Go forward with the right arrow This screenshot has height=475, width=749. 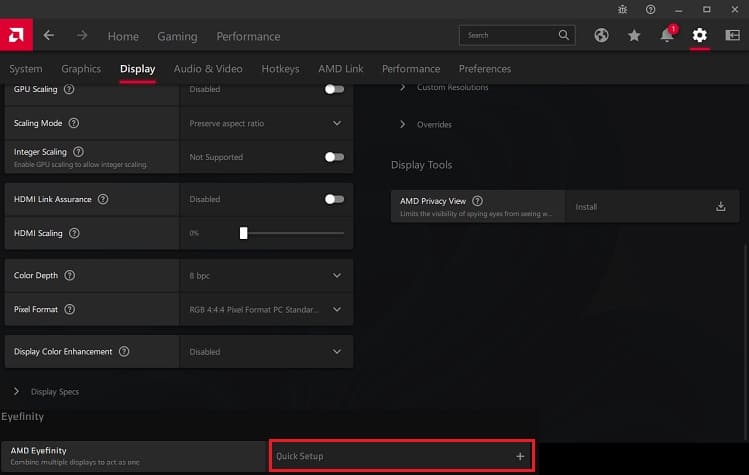click(82, 35)
